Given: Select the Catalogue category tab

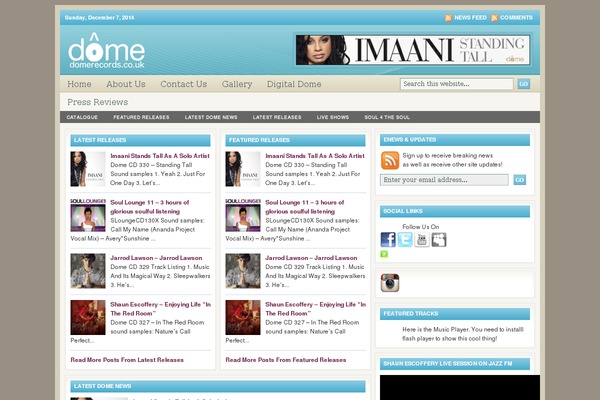Looking at the screenshot, I should point(82,117).
